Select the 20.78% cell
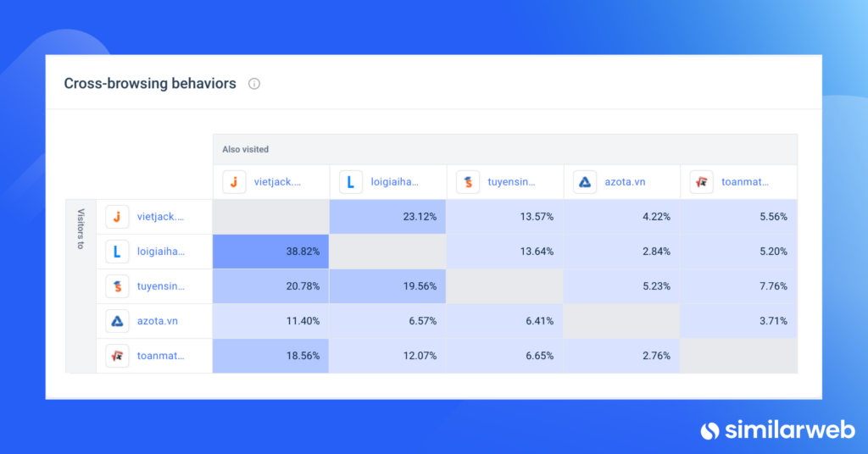Viewport: 868px width, 454px height. click(x=270, y=286)
